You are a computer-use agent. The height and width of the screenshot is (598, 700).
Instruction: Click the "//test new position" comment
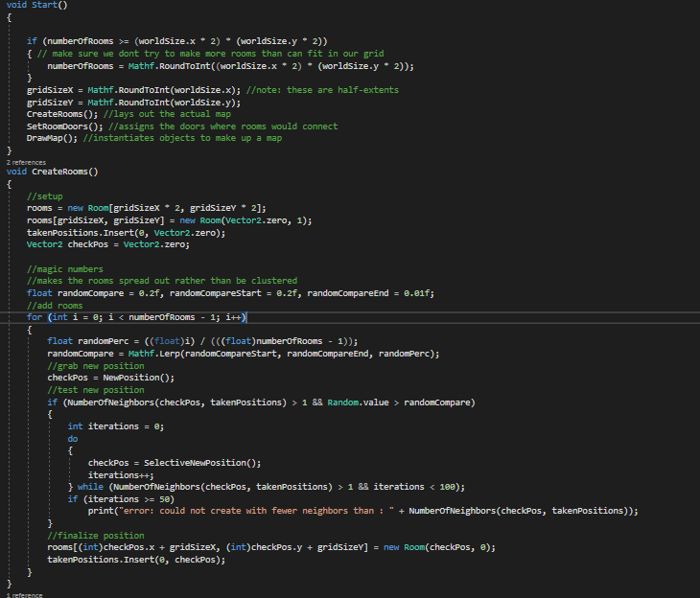pyautogui.click(x=96, y=390)
